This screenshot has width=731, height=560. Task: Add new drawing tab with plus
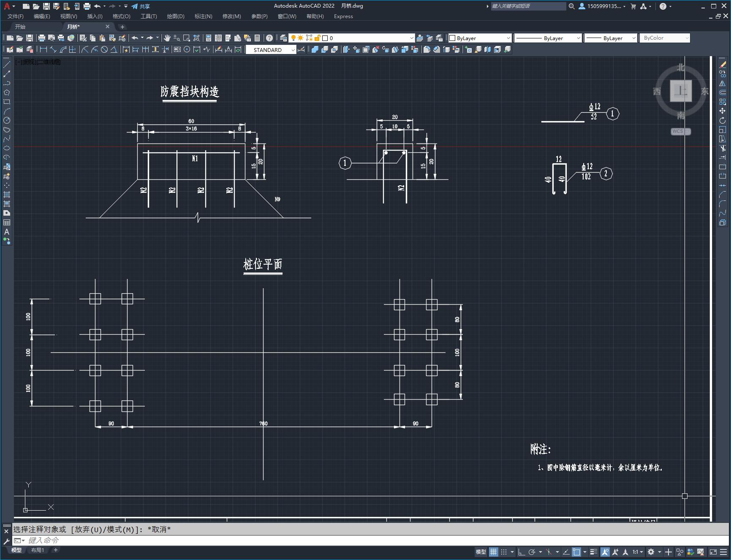122,27
